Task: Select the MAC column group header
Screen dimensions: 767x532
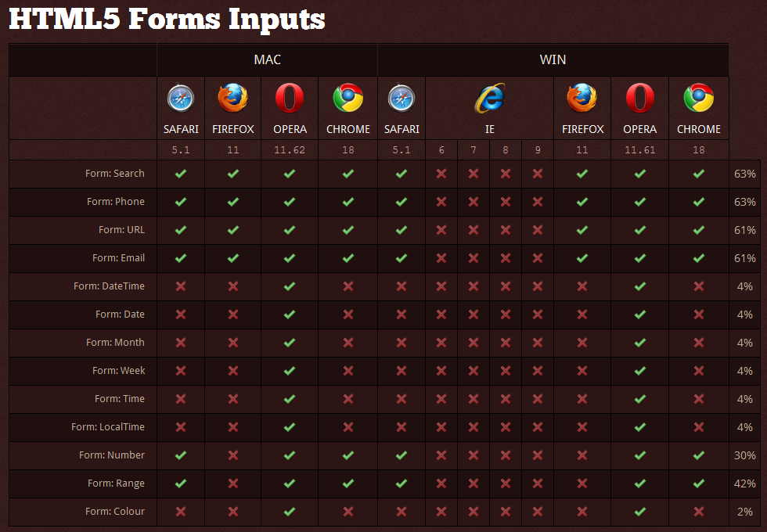Action: click(x=267, y=60)
